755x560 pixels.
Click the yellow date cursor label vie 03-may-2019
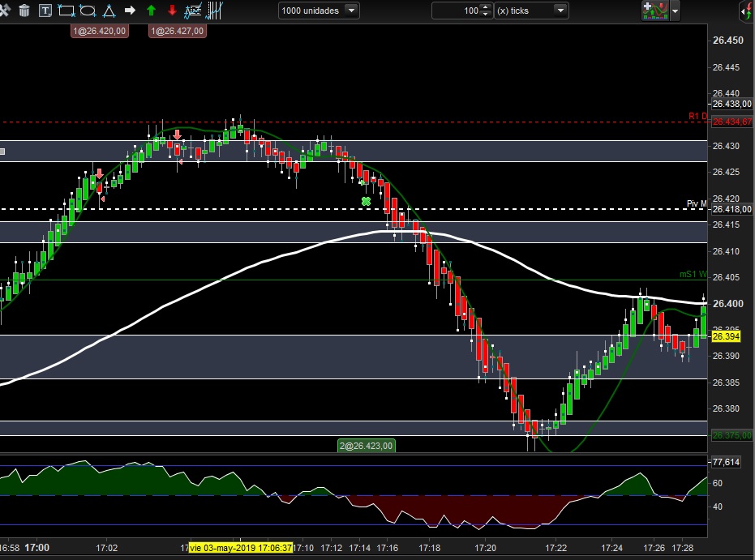pyautogui.click(x=241, y=548)
